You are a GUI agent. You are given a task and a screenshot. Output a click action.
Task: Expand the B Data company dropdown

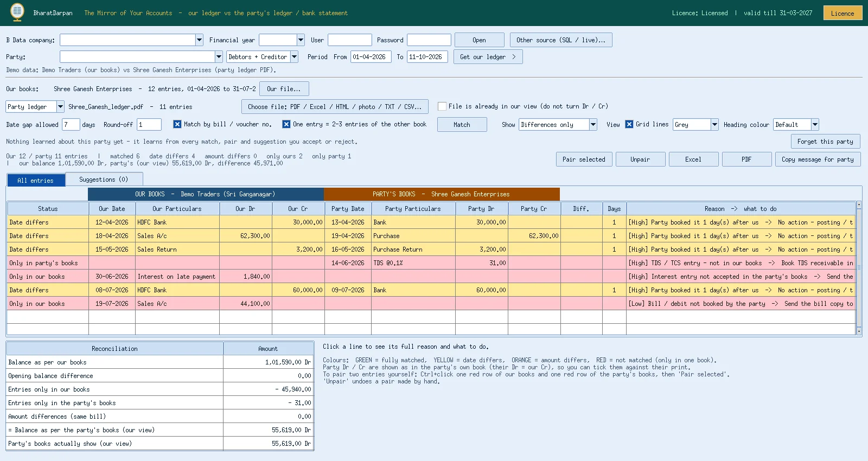pos(199,40)
